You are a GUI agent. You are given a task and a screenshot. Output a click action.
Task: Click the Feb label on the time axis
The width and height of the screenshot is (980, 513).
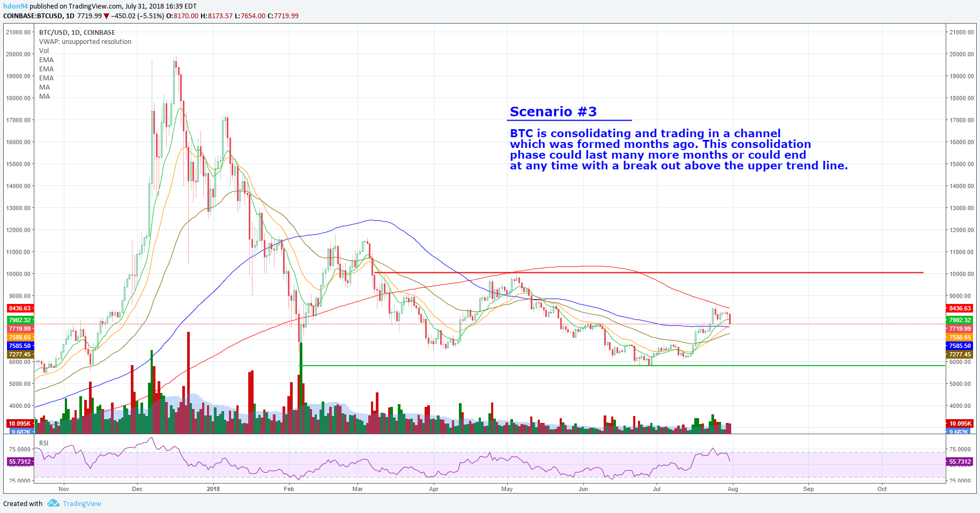289,489
